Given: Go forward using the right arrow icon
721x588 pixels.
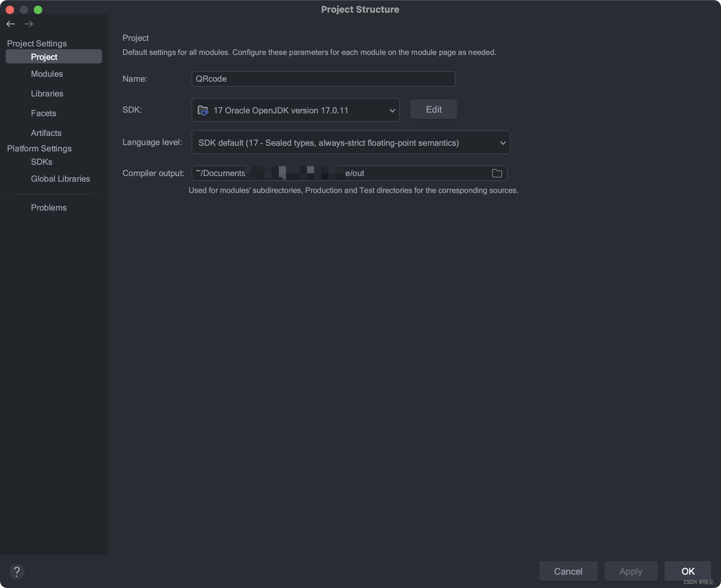Looking at the screenshot, I should point(29,24).
